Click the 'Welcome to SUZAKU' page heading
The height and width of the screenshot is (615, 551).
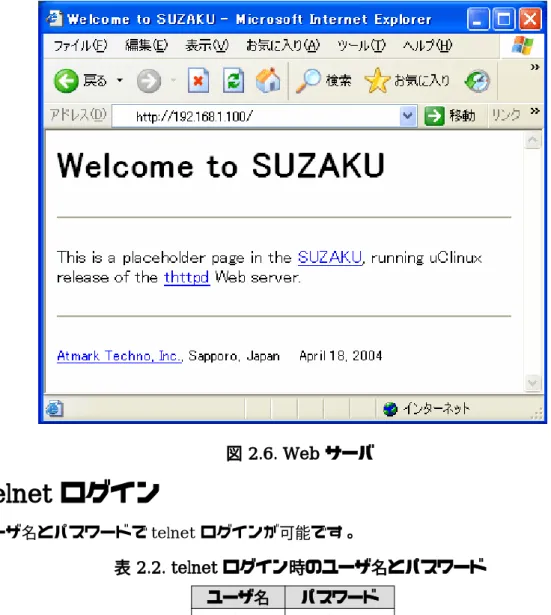(x=221, y=166)
